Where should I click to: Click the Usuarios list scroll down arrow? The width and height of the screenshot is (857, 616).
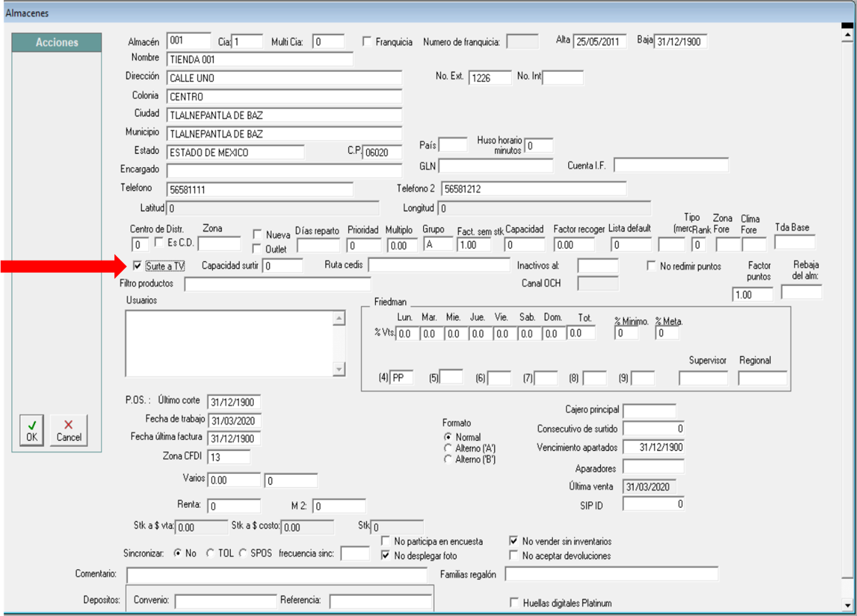(x=339, y=369)
